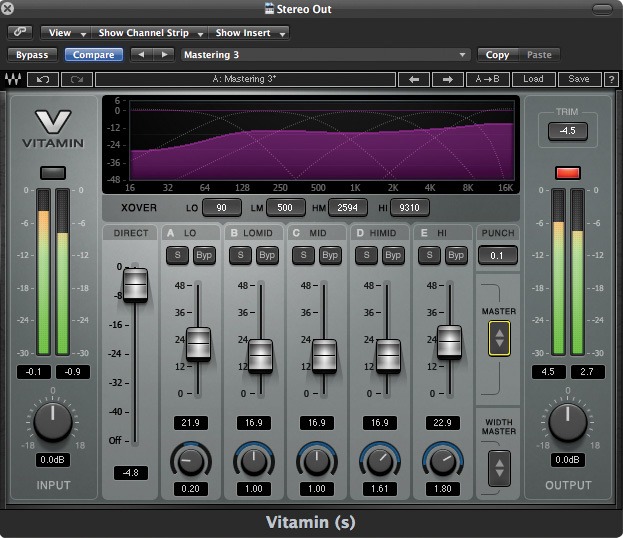The height and width of the screenshot is (538, 623).
Task: Solo the HI band
Action: pyautogui.click(x=429, y=255)
